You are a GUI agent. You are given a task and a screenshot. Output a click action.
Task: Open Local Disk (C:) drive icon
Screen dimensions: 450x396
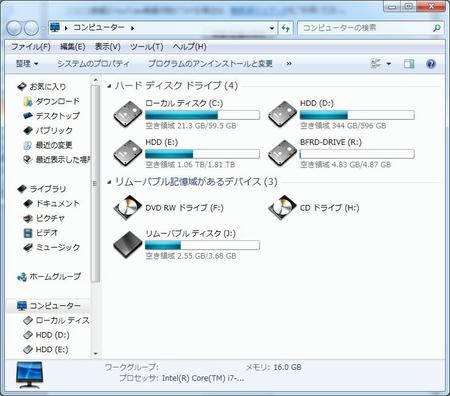pyautogui.click(x=128, y=114)
